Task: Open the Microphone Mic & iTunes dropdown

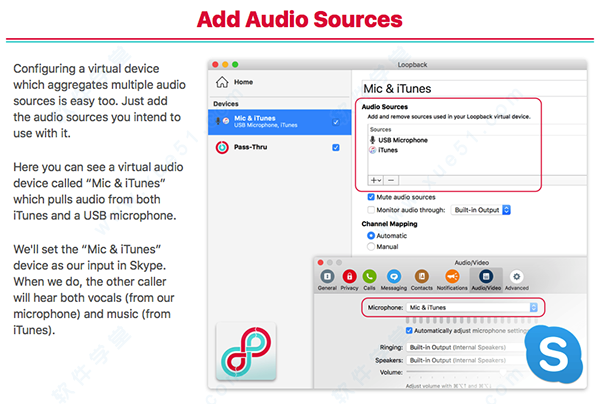Action: [472, 307]
